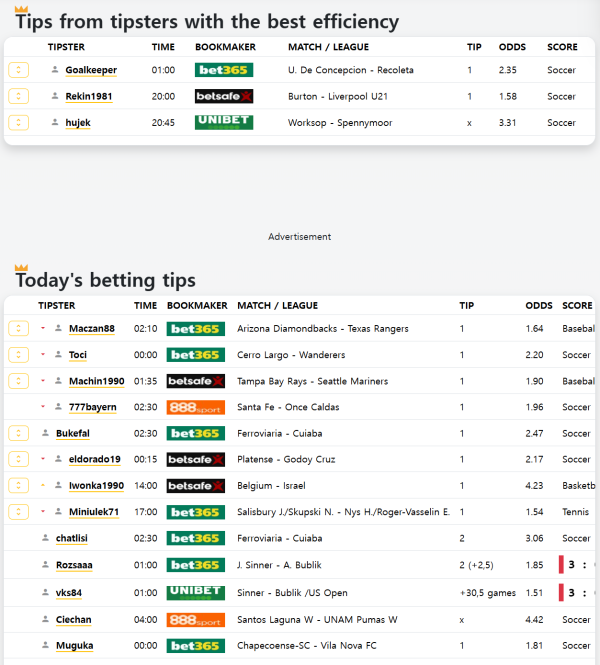Click the red down arrow beside Maczan88
Screen dimensions: 600x665
(x=43, y=329)
